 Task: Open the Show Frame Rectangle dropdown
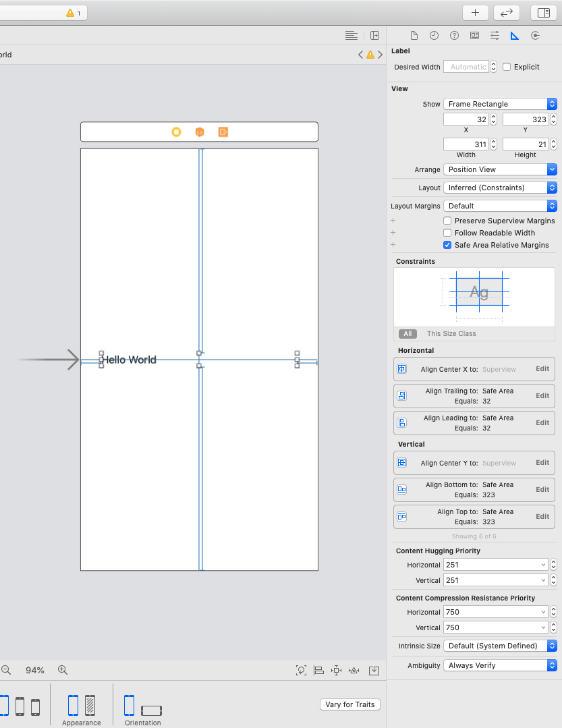pyautogui.click(x=500, y=104)
